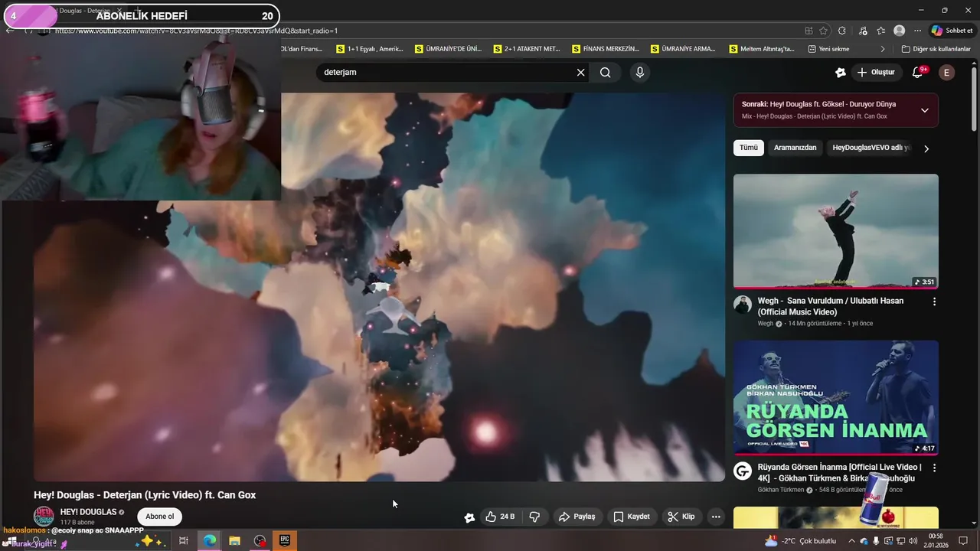Image resolution: width=980 pixels, height=551 pixels.
Task: Dislike the video
Action: click(x=534, y=517)
